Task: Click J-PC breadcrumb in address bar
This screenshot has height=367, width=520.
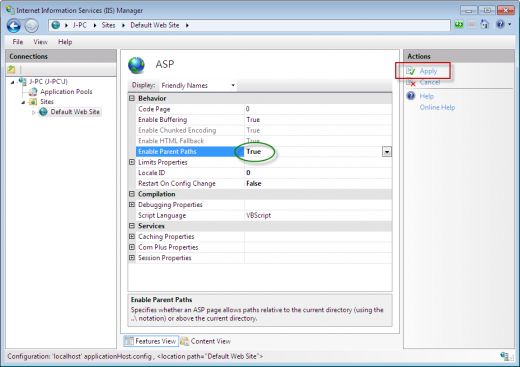Action: click(80, 25)
